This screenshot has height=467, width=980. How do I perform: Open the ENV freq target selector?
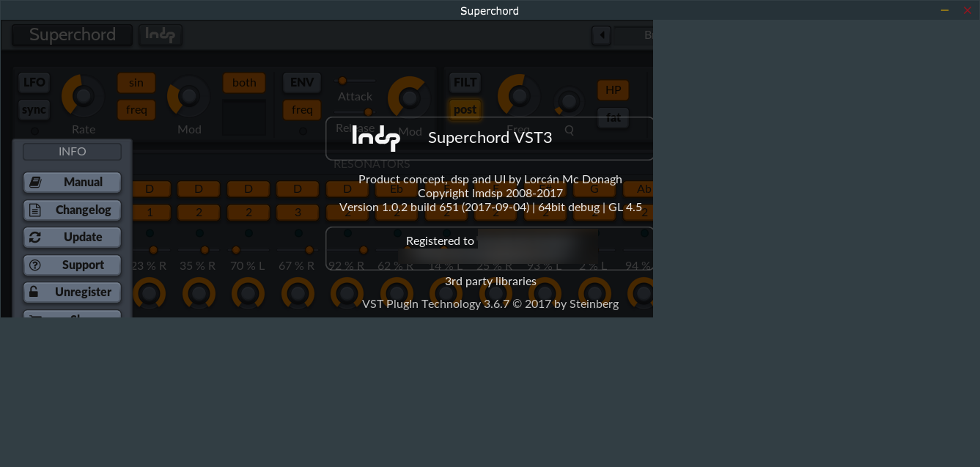pyautogui.click(x=302, y=110)
